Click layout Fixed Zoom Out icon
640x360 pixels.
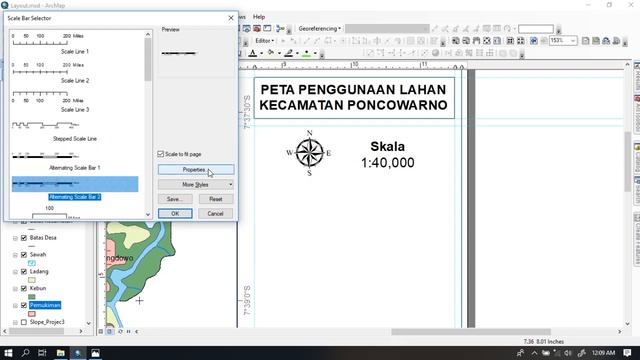(x=520, y=41)
